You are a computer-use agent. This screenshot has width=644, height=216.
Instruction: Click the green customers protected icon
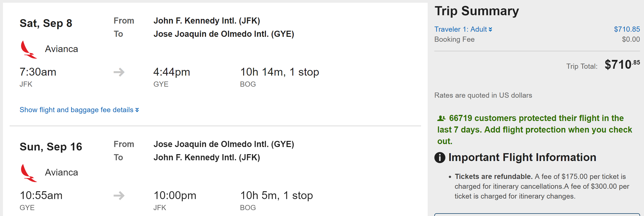point(441,118)
